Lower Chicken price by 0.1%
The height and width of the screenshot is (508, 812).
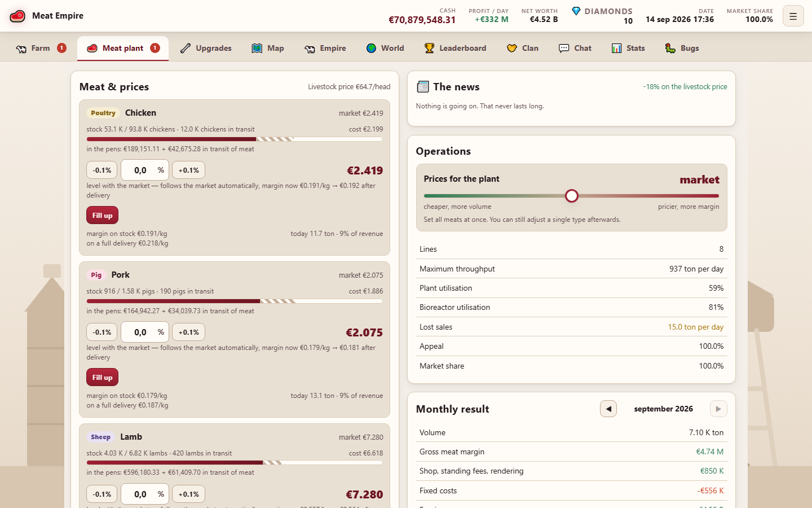click(x=102, y=170)
